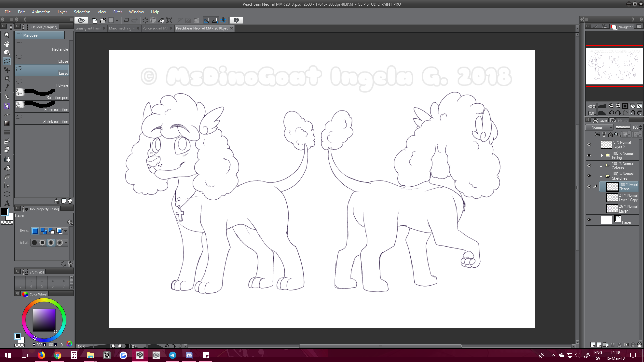
Task: Select the Shrink selection sub tool
Action: point(42,119)
